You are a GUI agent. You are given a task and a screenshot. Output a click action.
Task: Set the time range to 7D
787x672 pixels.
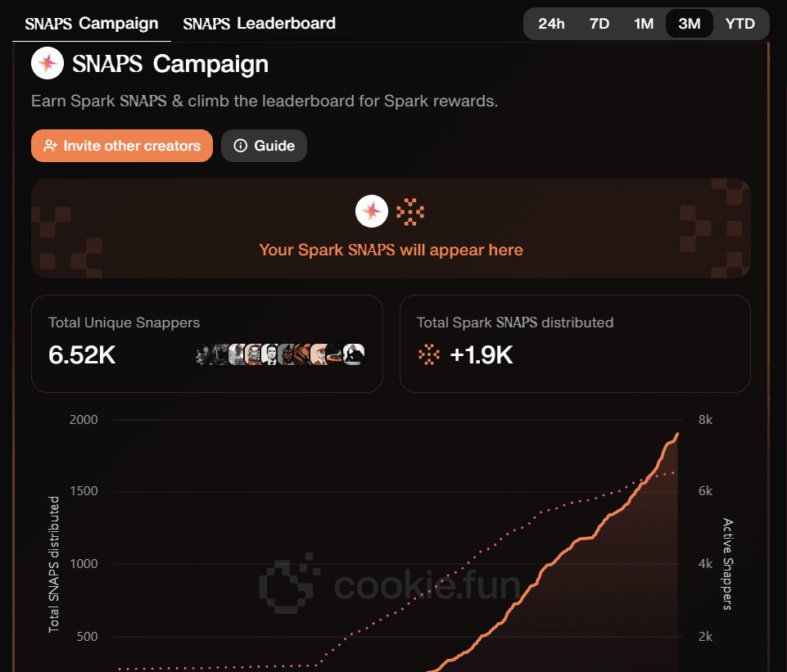click(x=599, y=24)
